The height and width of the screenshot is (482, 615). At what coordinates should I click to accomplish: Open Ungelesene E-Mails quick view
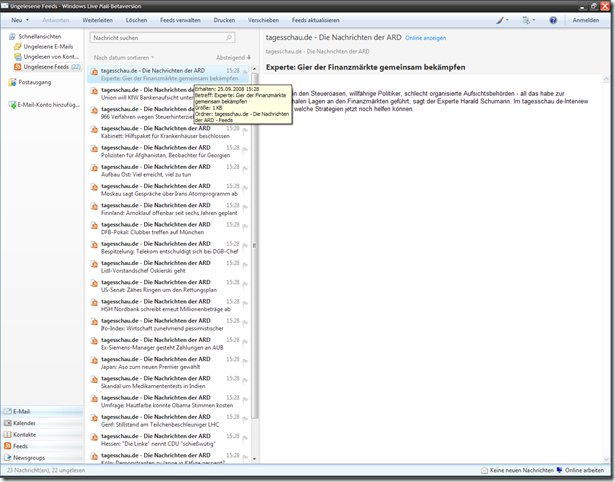coord(48,47)
